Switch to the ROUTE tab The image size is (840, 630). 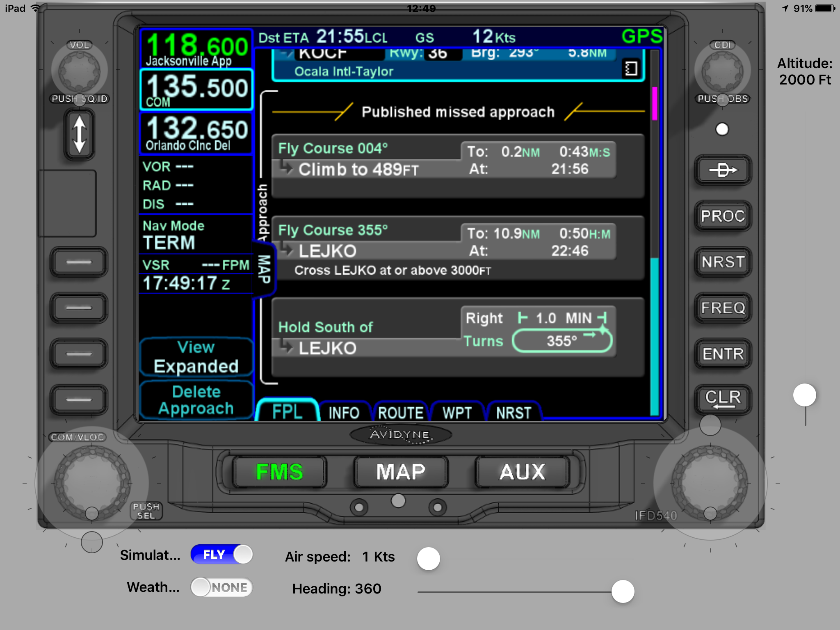tap(400, 412)
